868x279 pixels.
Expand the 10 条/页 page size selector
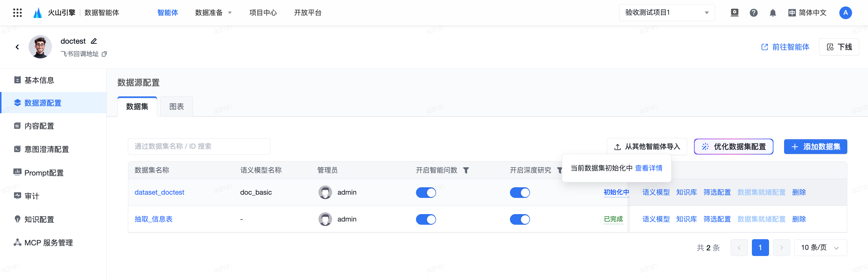pyautogui.click(x=820, y=248)
